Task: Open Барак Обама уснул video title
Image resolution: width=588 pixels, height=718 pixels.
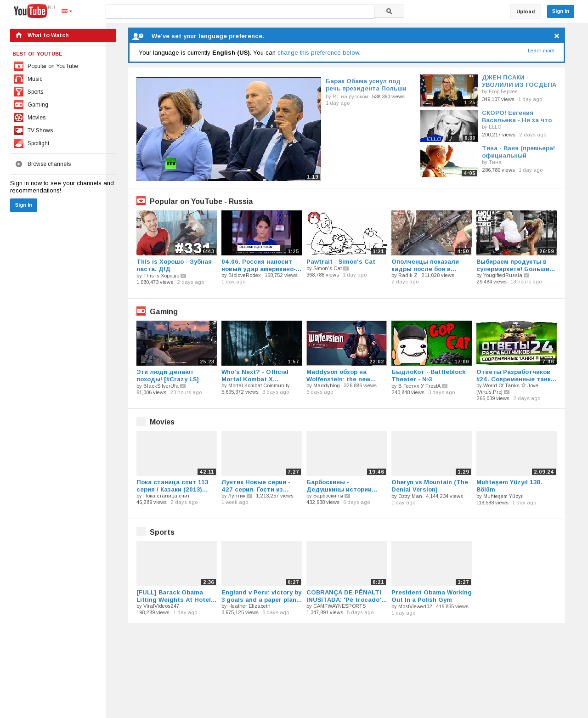Action: tap(366, 85)
